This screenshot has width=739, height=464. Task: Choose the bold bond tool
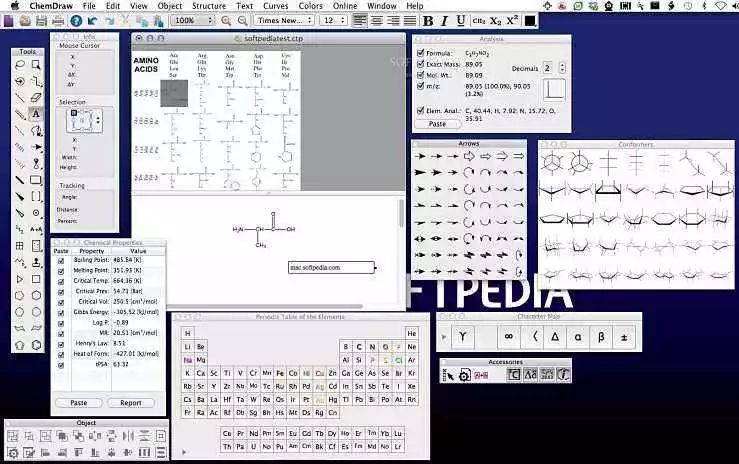coord(20,180)
